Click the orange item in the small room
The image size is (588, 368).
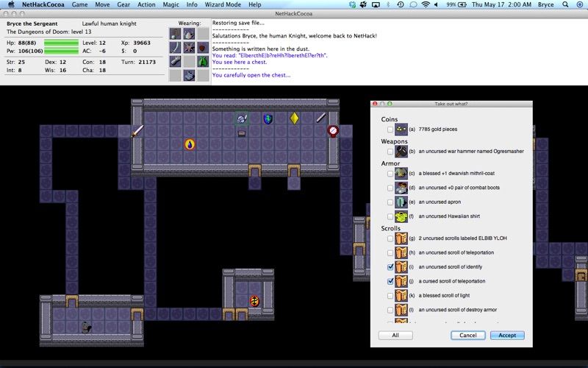click(x=254, y=301)
